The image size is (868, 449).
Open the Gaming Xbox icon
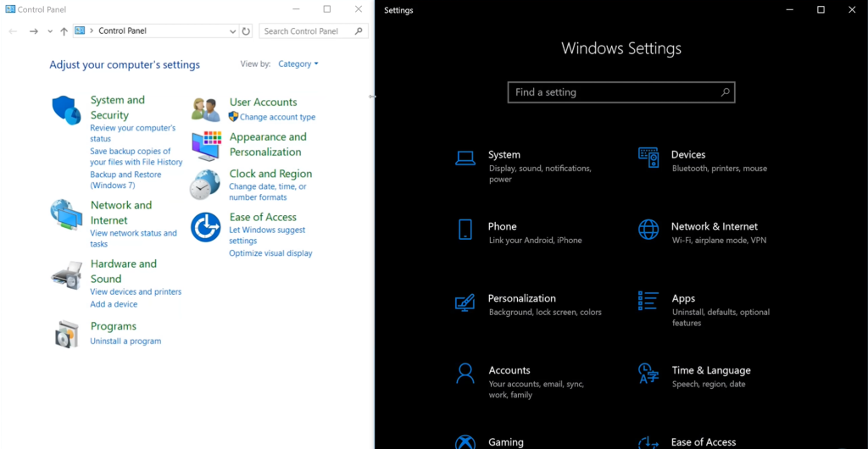[465, 442]
